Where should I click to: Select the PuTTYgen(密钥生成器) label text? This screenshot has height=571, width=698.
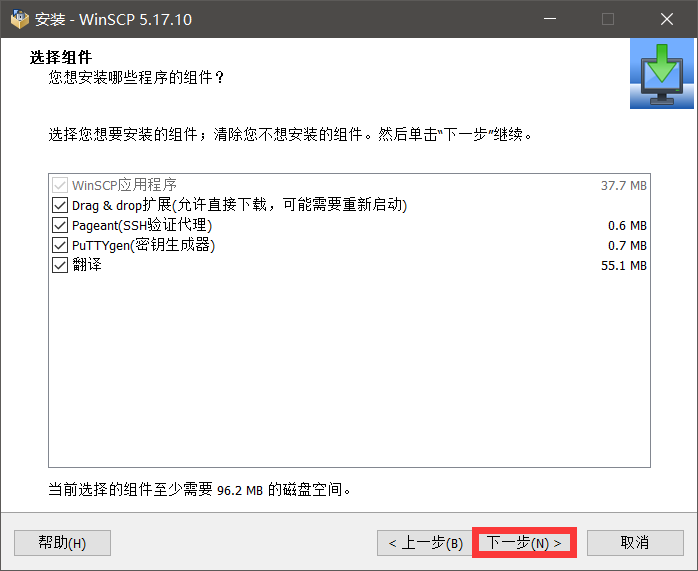(x=143, y=245)
